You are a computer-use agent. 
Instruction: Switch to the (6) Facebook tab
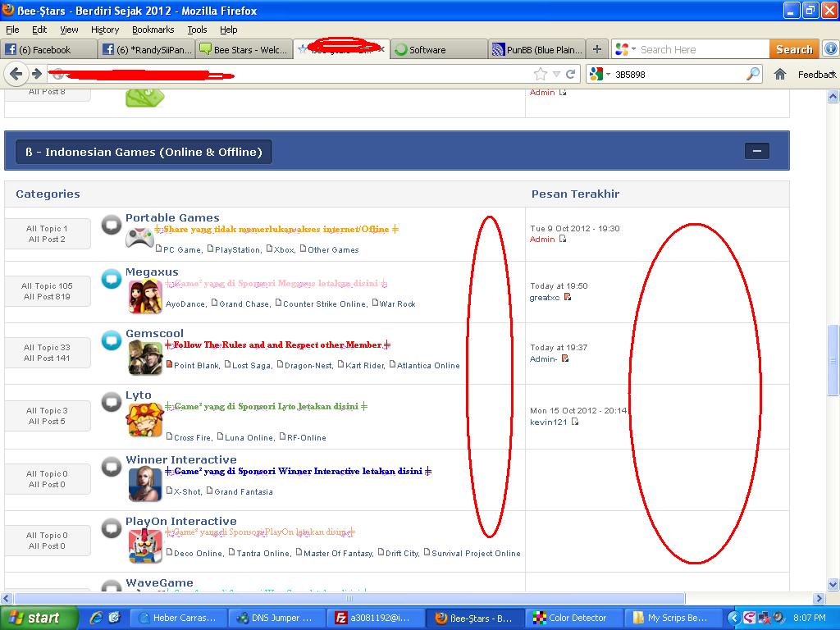coord(48,49)
